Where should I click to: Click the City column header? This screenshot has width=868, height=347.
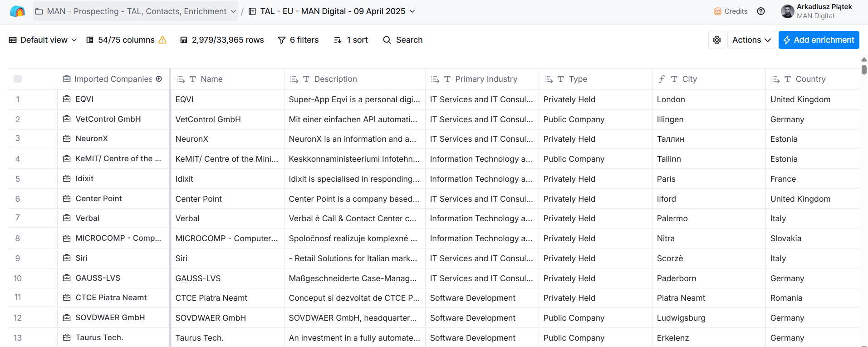tap(709, 79)
